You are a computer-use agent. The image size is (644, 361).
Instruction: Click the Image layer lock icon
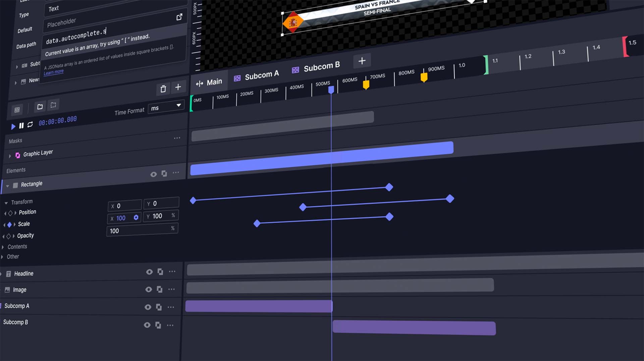coord(160,289)
